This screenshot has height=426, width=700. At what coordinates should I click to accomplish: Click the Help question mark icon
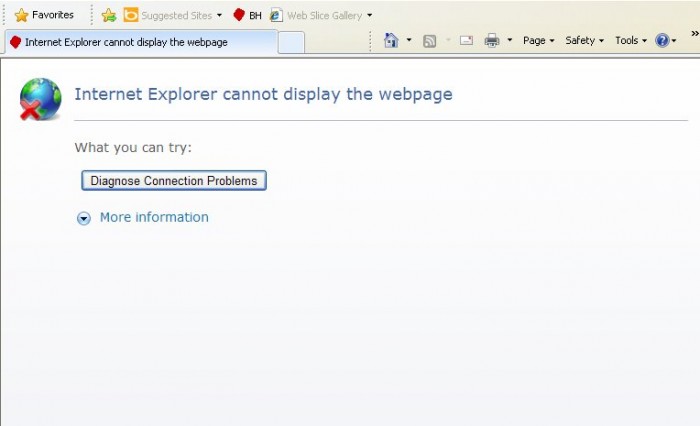(661, 41)
